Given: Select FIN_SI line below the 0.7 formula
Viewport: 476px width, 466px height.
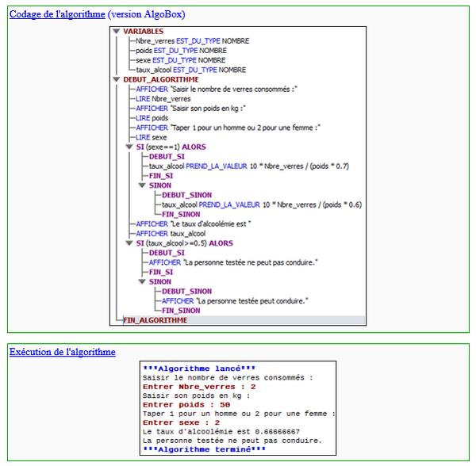Looking at the screenshot, I should pos(161,176).
